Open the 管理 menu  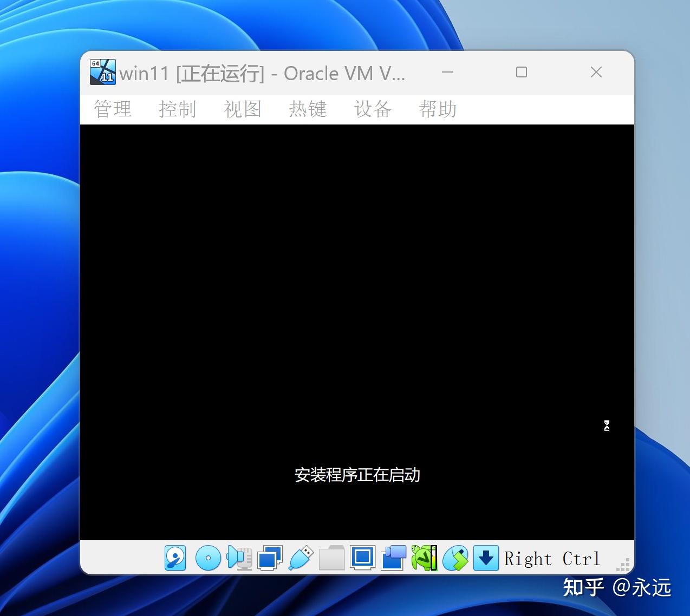tap(112, 109)
